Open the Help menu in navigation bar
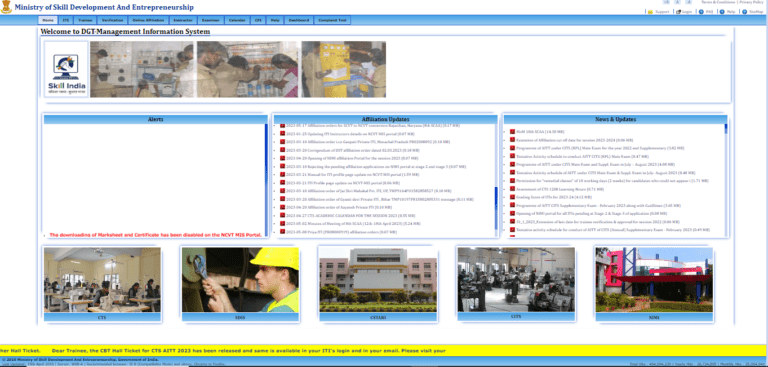 tap(275, 21)
